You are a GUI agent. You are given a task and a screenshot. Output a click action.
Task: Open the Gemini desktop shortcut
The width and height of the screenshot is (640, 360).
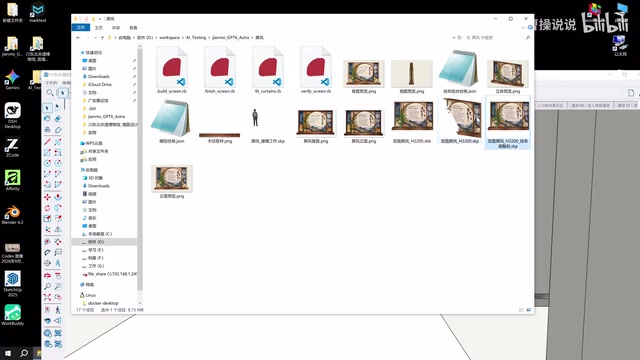click(12, 80)
